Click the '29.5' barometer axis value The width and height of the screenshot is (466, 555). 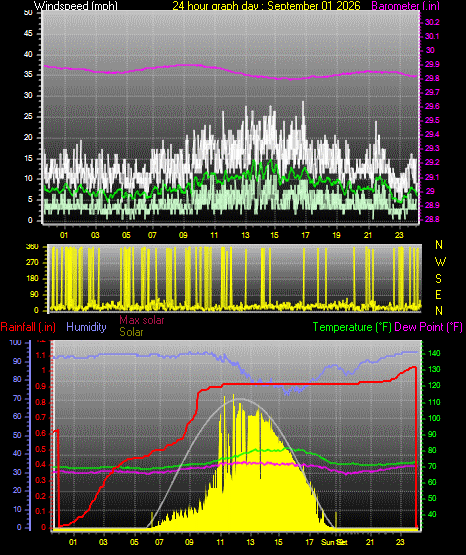pos(432,120)
